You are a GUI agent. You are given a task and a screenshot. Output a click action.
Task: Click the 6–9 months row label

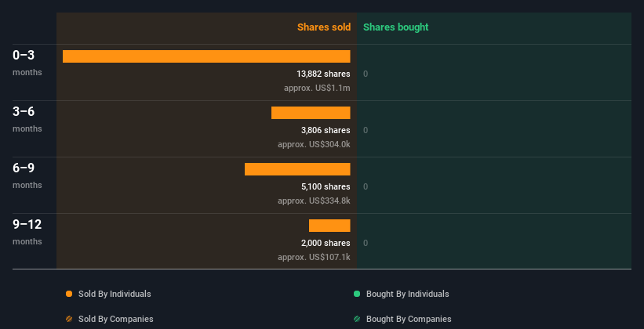pos(27,175)
